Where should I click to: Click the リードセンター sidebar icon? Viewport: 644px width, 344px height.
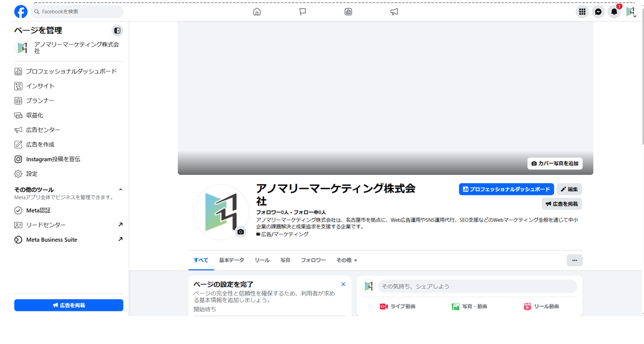[18, 225]
